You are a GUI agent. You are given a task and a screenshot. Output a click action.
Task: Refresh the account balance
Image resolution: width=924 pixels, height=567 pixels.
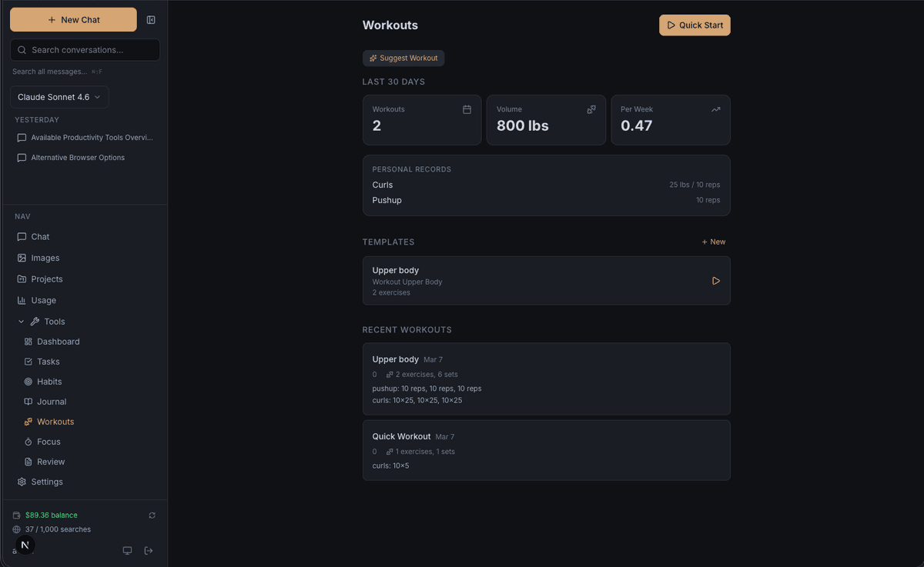pos(152,515)
